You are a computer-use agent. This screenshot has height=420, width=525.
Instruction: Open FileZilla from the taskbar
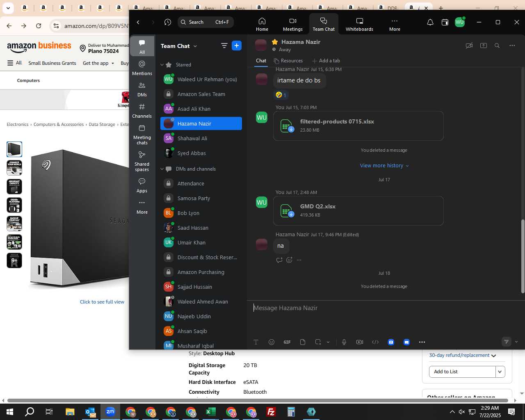tap(271, 412)
